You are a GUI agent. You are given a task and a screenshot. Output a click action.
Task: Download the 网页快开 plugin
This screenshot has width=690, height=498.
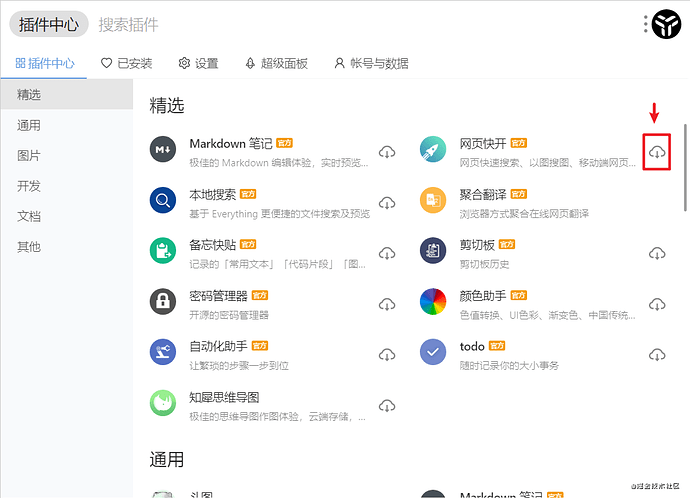pyautogui.click(x=657, y=152)
